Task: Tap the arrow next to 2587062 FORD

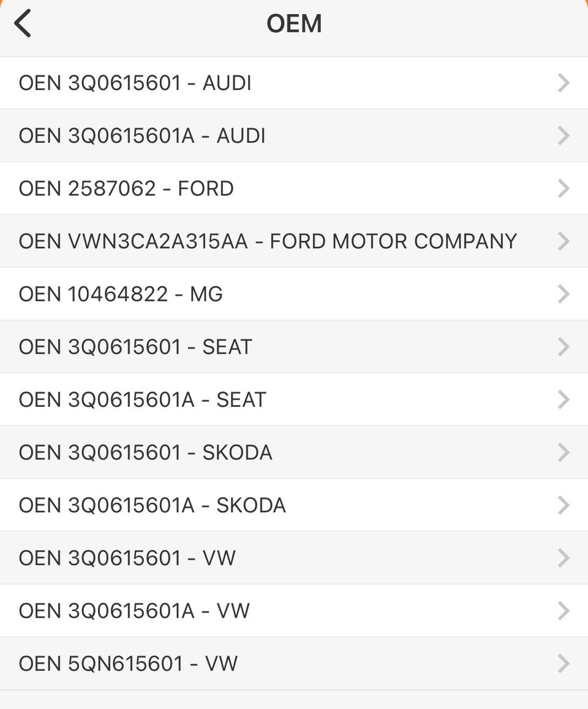Action: point(564,188)
